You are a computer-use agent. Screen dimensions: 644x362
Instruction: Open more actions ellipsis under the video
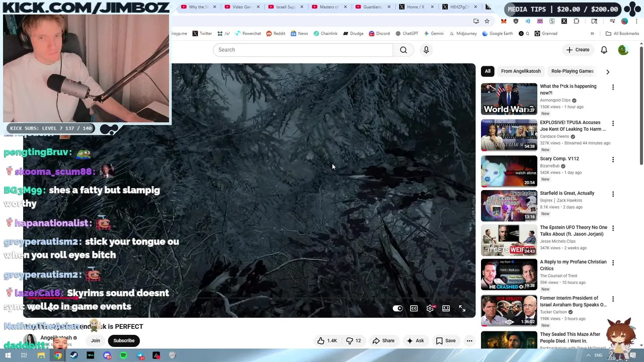click(x=469, y=340)
